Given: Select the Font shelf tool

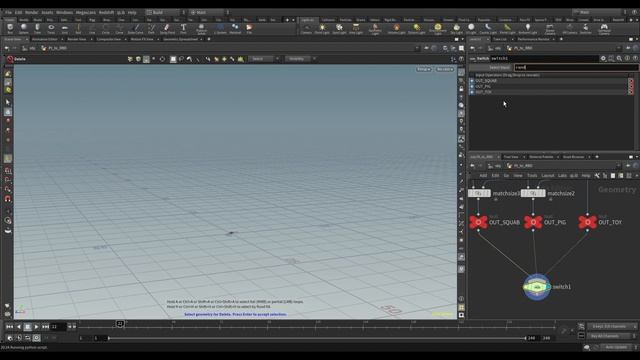Looking at the screenshot, I should [183, 29].
